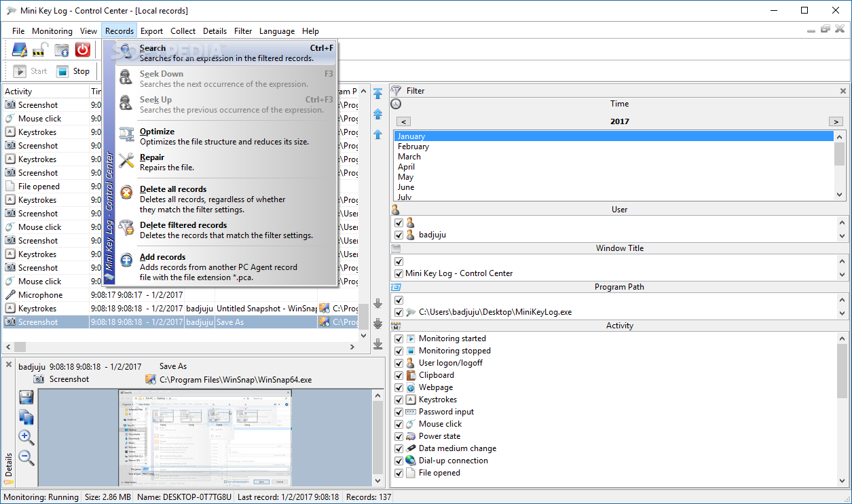Uncheck Monitoring stopped activity

[x=399, y=351]
